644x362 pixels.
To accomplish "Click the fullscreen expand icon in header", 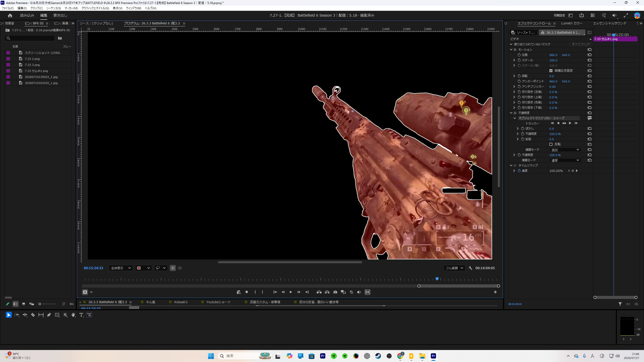I will 626,15.
